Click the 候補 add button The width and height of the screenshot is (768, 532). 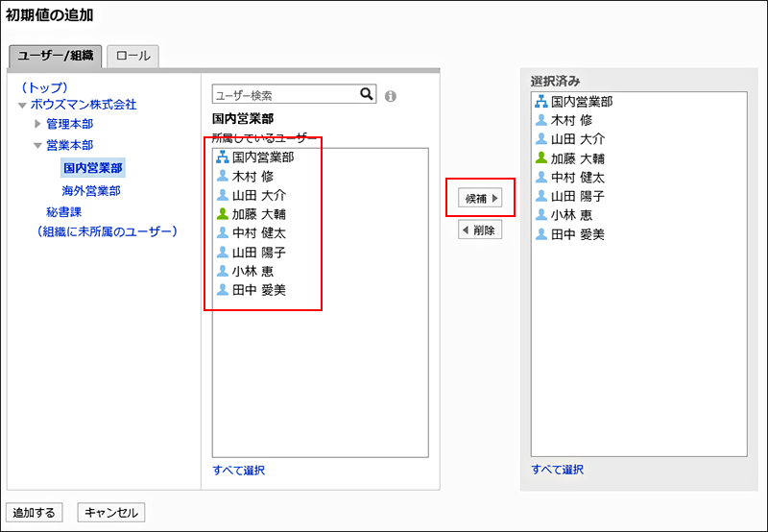pos(480,199)
